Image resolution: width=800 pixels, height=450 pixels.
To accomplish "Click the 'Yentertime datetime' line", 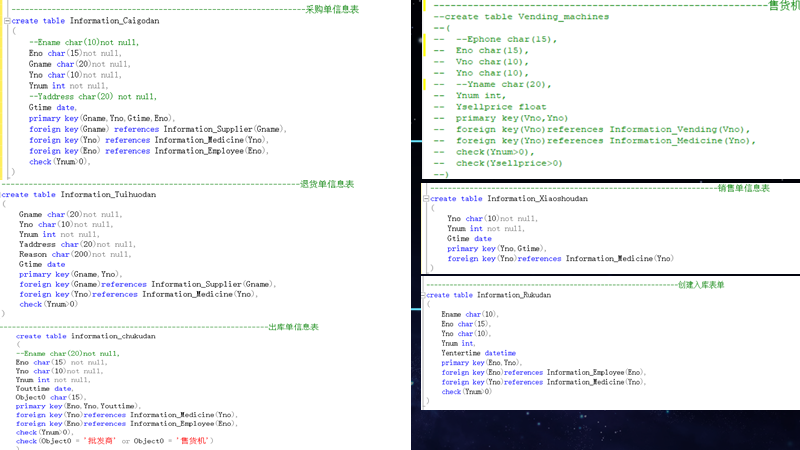I will point(479,353).
